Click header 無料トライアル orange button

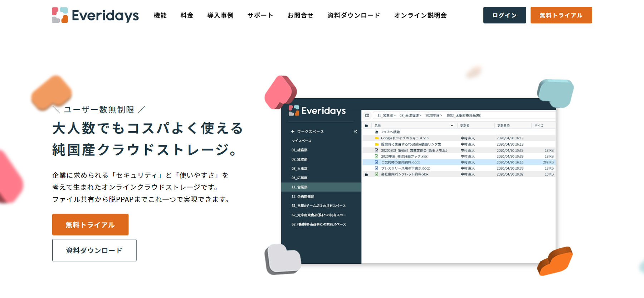[561, 15]
